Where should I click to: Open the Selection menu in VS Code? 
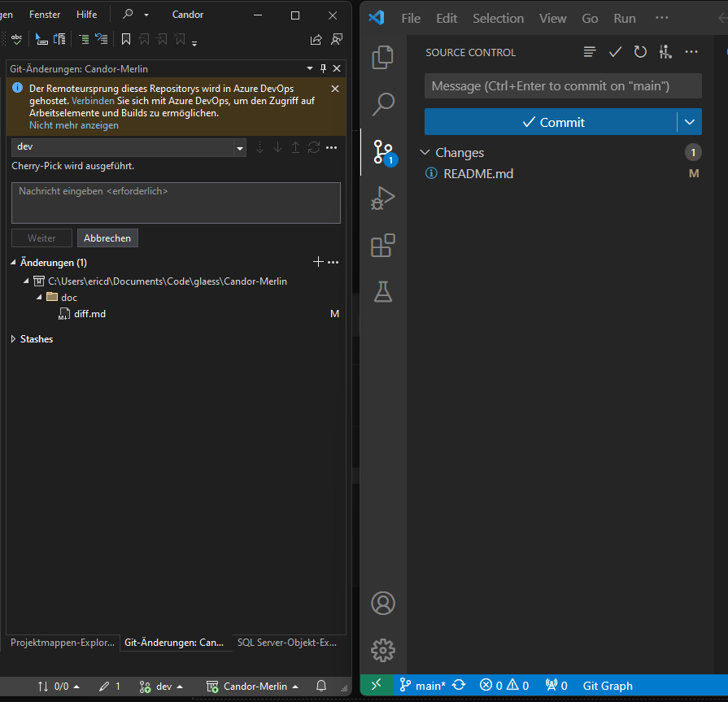(498, 18)
